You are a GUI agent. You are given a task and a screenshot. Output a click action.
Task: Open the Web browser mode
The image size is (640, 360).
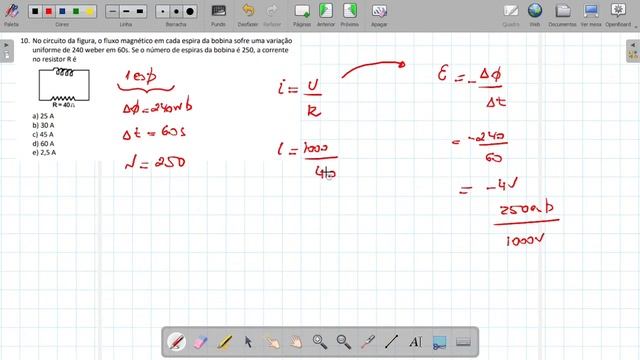tap(535, 15)
